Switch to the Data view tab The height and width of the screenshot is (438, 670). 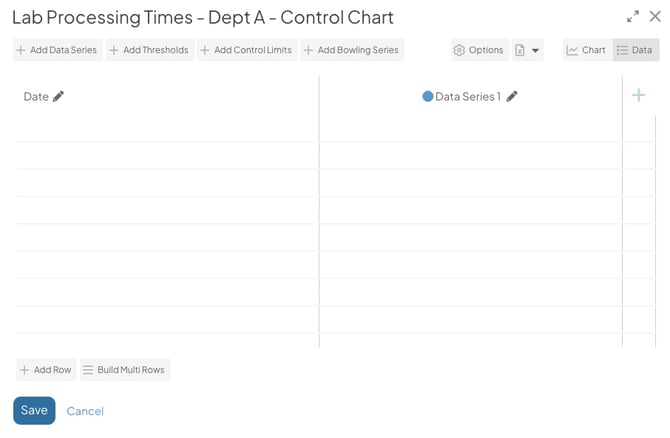636,50
